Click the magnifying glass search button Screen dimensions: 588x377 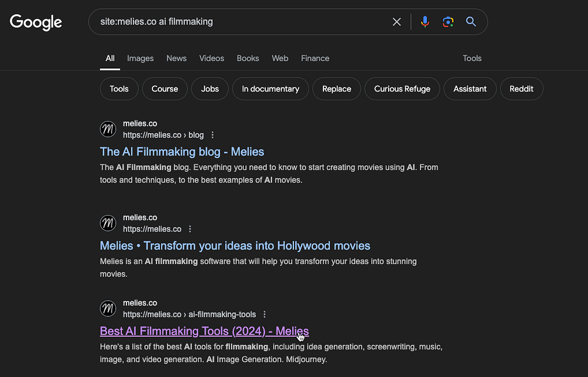coord(471,22)
